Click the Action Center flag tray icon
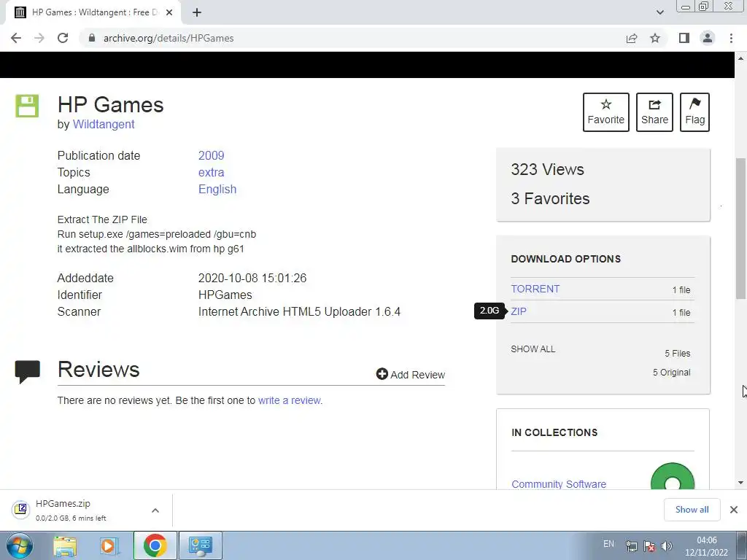 (649, 546)
